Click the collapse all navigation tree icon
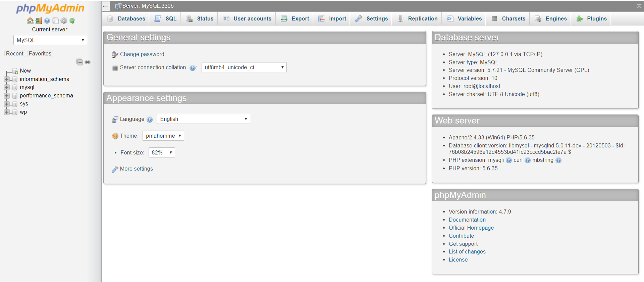Viewport: 644px width, 282px height. [x=79, y=62]
